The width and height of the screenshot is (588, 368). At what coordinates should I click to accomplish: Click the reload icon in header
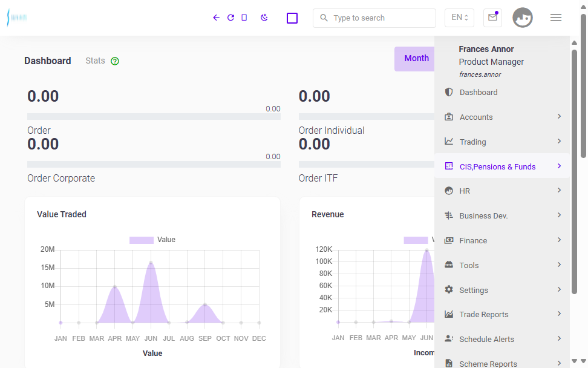click(x=230, y=18)
